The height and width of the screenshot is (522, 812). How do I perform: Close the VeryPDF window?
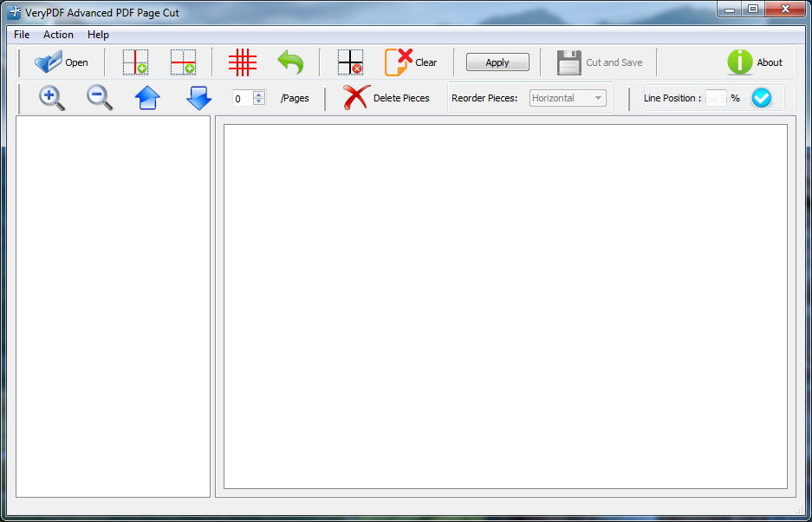coord(784,9)
